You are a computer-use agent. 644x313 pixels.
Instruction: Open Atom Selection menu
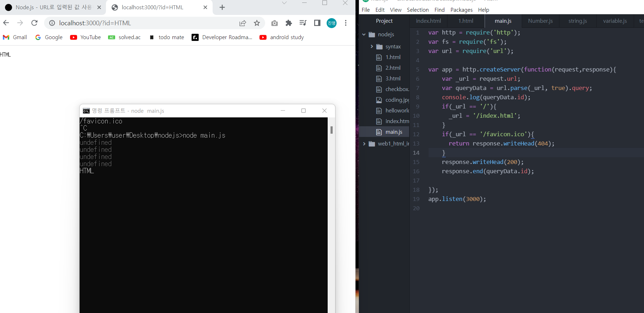coord(418,10)
